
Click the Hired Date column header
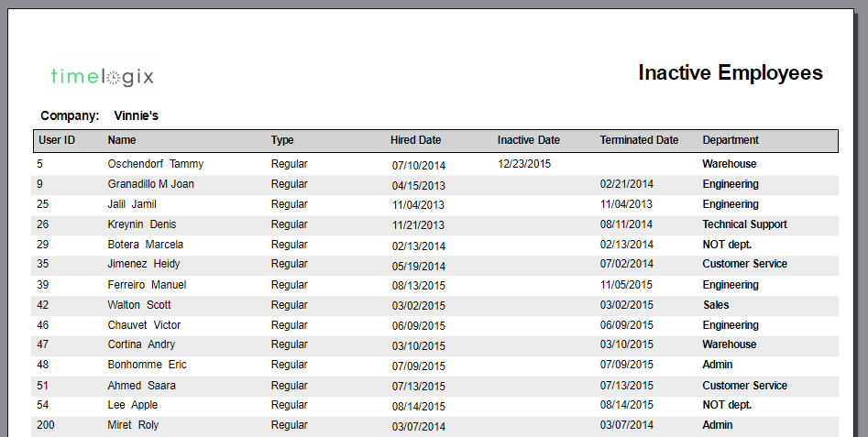pyautogui.click(x=416, y=140)
